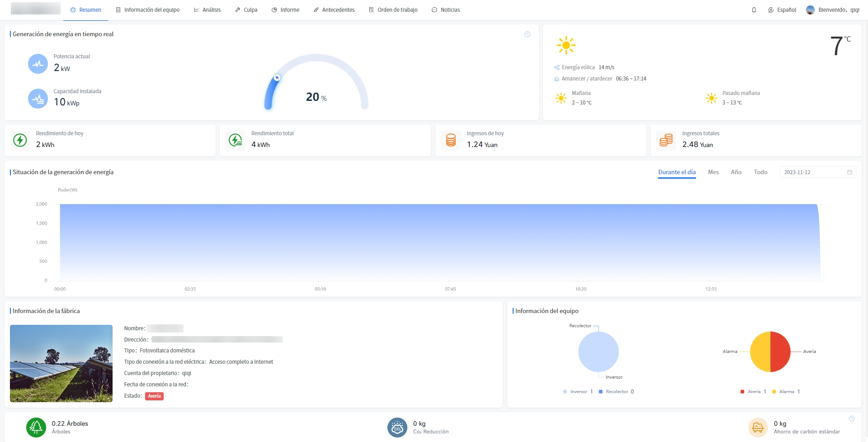Click the notification bell icon
868x442 pixels.
754,10
